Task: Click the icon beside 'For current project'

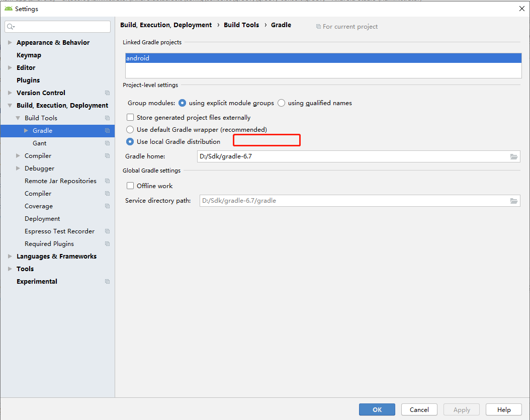Action: tap(318, 26)
